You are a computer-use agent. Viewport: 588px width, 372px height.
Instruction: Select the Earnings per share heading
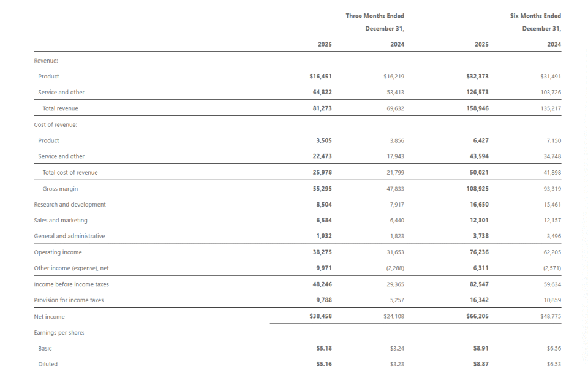tap(59, 333)
